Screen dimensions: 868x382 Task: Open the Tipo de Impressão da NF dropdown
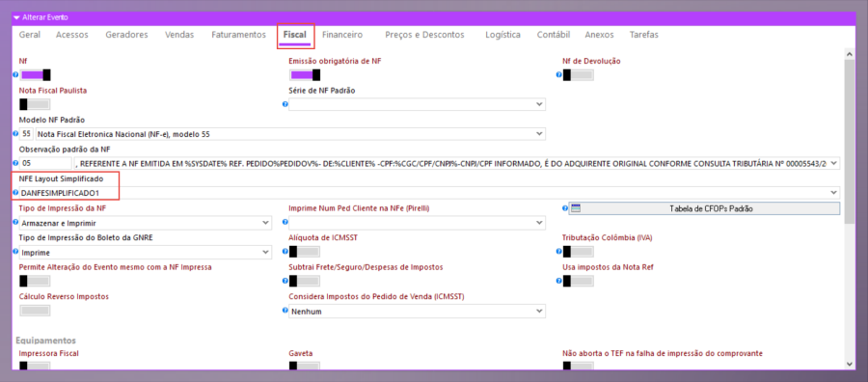tap(145, 223)
